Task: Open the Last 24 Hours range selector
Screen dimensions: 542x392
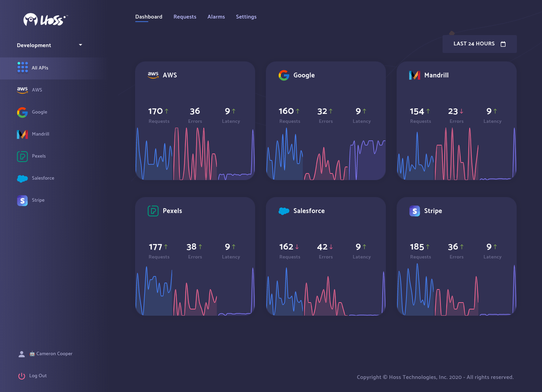Action: pos(480,44)
